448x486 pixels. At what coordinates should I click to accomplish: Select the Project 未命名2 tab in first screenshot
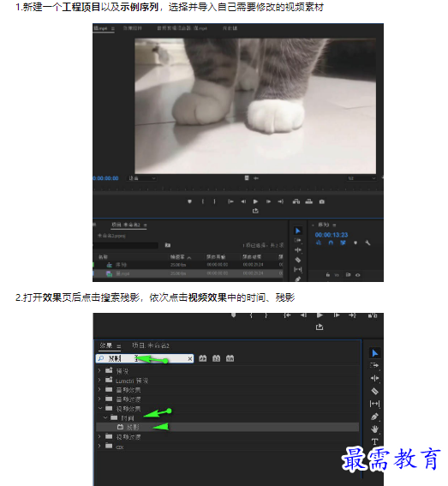click(126, 225)
